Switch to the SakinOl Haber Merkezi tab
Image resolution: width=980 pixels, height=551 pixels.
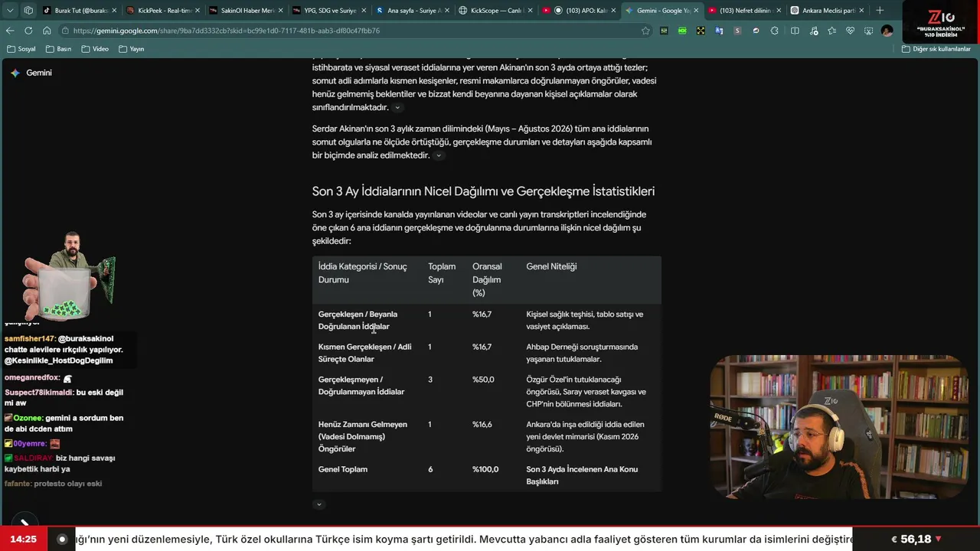coord(247,11)
